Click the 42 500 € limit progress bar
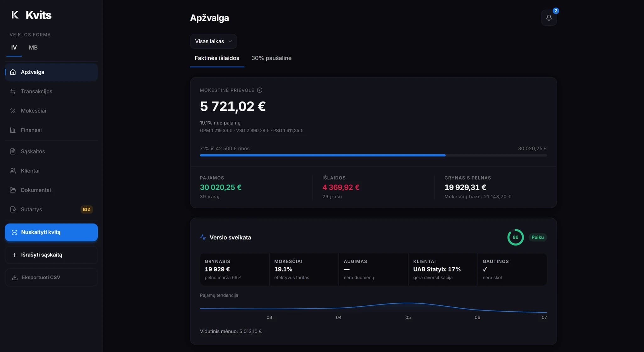The image size is (644, 352). tap(373, 155)
